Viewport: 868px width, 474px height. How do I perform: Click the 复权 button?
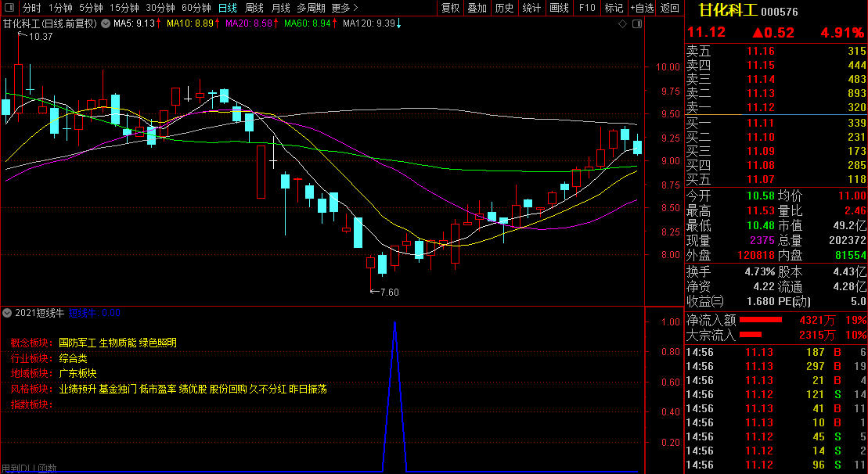coord(451,8)
